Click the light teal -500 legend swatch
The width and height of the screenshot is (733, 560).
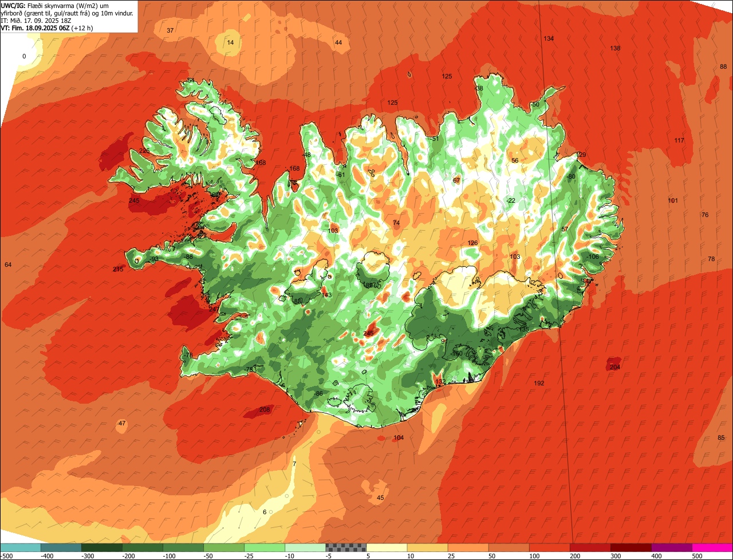pos(21,547)
